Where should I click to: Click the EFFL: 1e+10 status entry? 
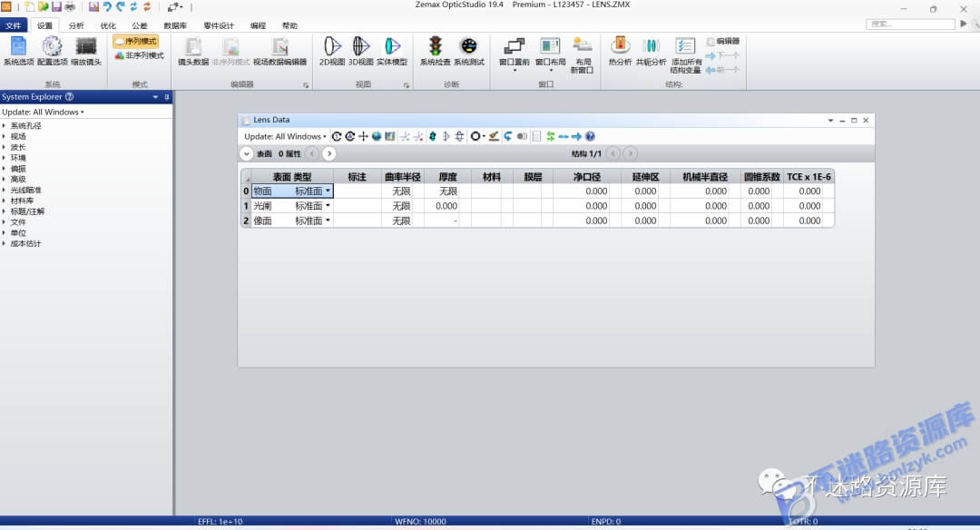[x=220, y=521]
